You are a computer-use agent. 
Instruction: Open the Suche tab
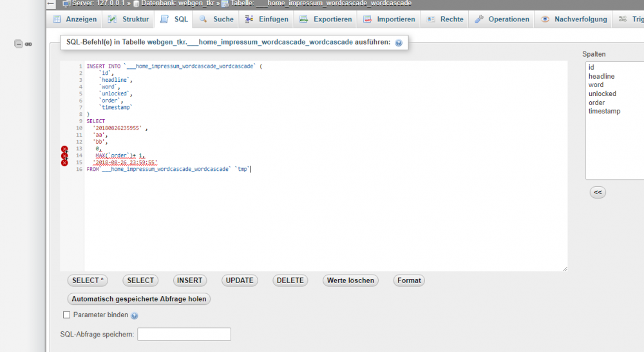pyautogui.click(x=216, y=19)
